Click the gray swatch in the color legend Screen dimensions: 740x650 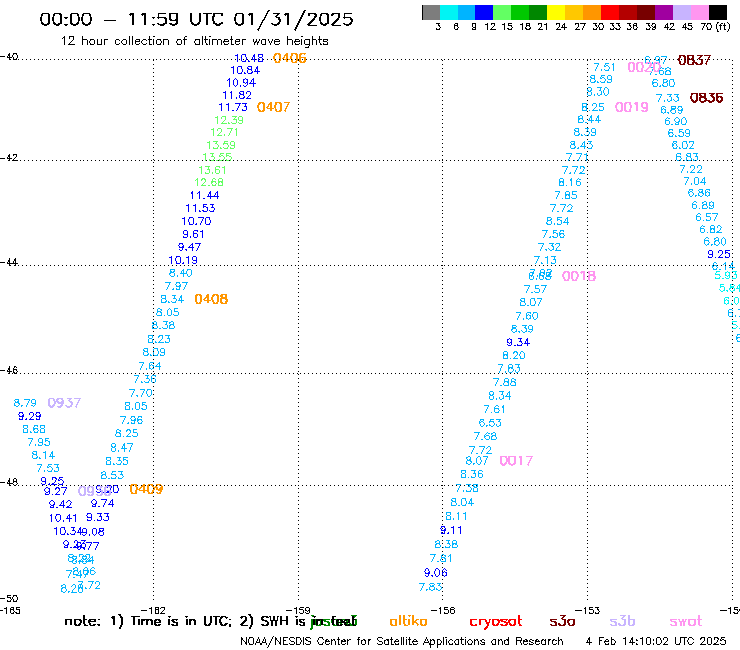click(x=431, y=12)
